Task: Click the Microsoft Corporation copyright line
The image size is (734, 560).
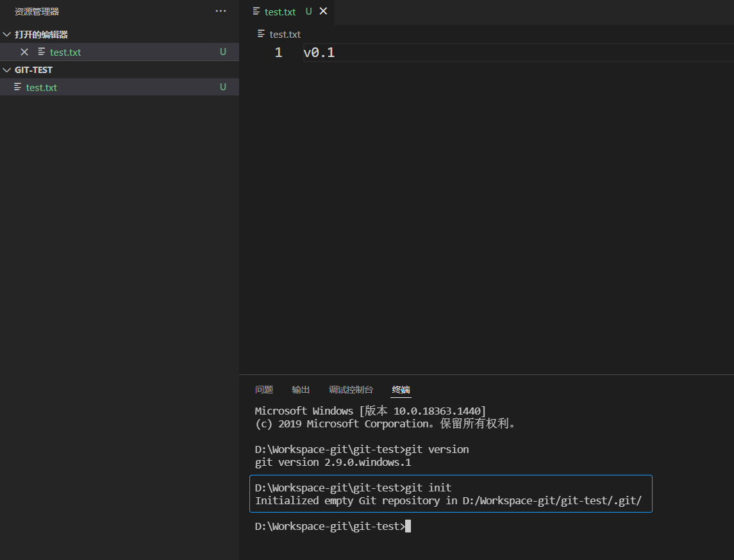Action: [x=385, y=424]
